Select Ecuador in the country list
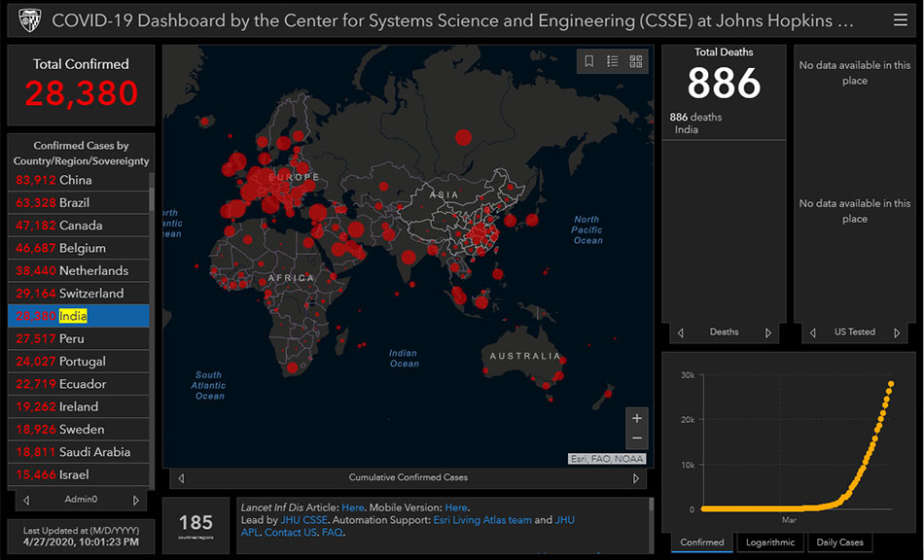 (x=79, y=384)
